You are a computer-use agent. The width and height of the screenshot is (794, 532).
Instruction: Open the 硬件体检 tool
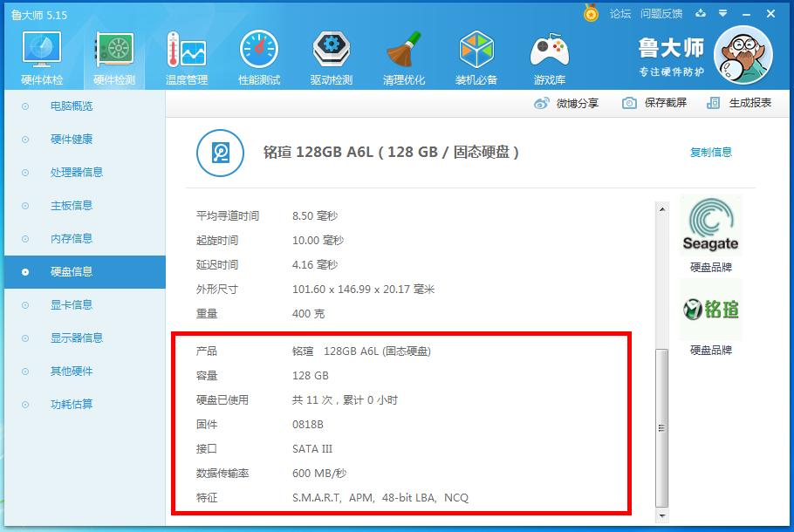pyautogui.click(x=40, y=55)
